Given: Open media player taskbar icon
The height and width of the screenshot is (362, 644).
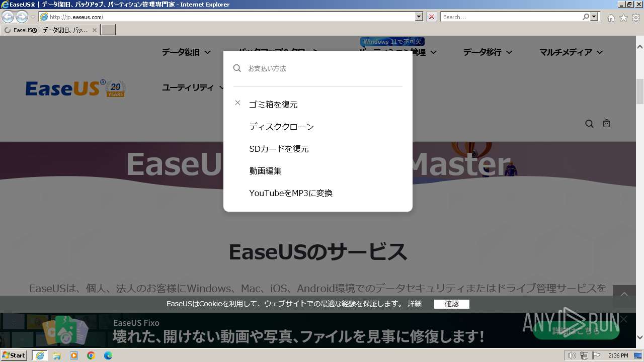Looking at the screenshot, I should pyautogui.click(x=74, y=355).
